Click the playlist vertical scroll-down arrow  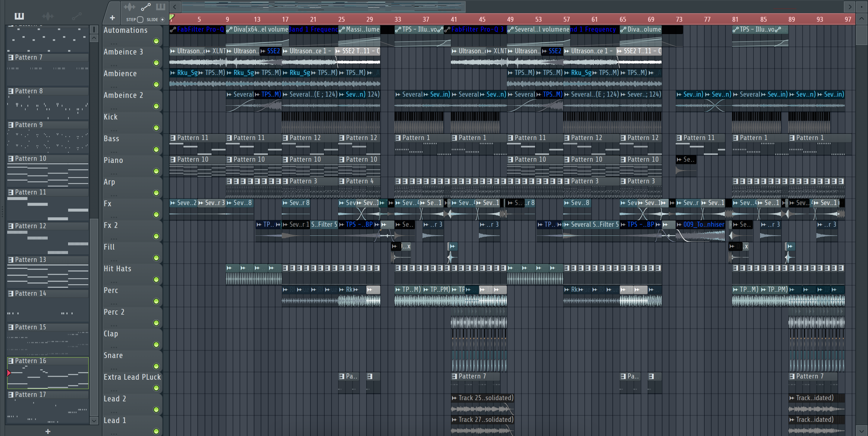coord(862,431)
